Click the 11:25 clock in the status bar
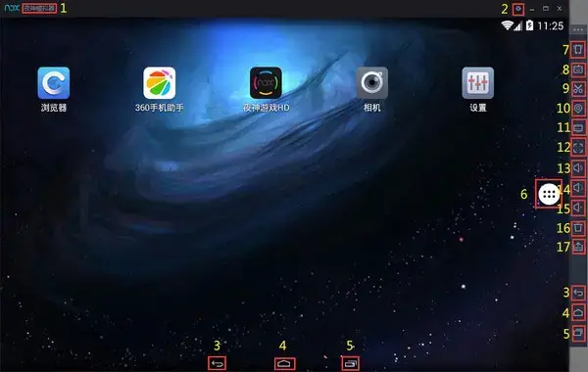Image resolution: width=588 pixels, height=372 pixels. click(x=551, y=25)
